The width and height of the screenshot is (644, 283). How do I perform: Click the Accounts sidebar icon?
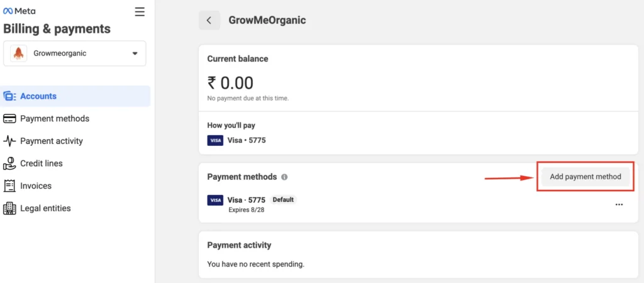[9, 96]
